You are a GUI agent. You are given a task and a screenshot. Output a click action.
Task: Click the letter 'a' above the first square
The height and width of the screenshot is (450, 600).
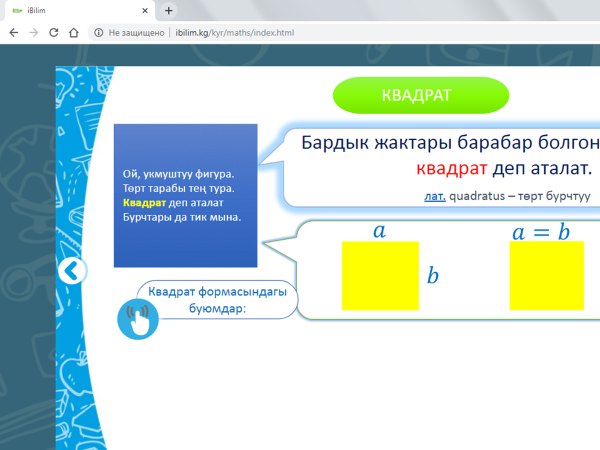(380, 231)
